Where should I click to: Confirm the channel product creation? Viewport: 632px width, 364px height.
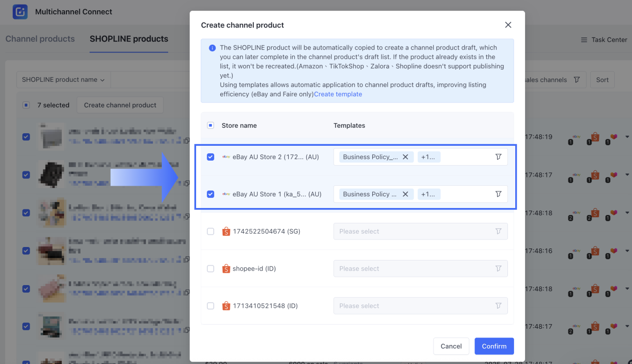click(x=494, y=346)
